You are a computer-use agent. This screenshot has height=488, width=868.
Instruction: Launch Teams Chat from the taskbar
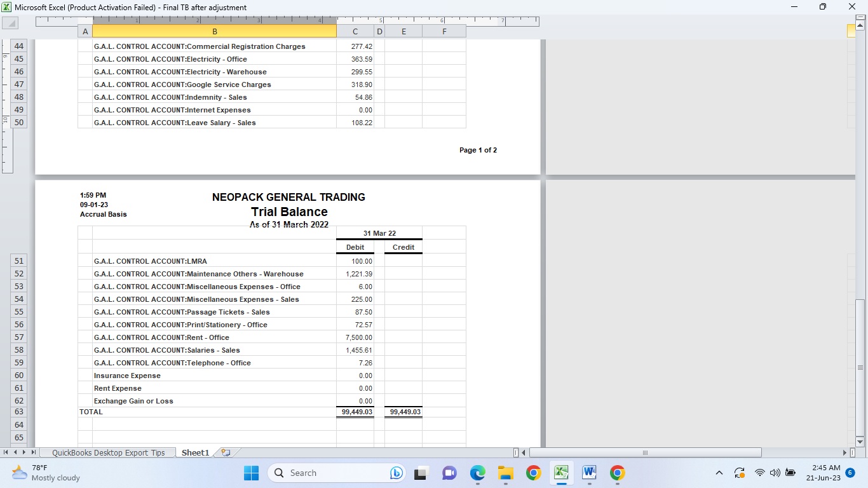449,473
